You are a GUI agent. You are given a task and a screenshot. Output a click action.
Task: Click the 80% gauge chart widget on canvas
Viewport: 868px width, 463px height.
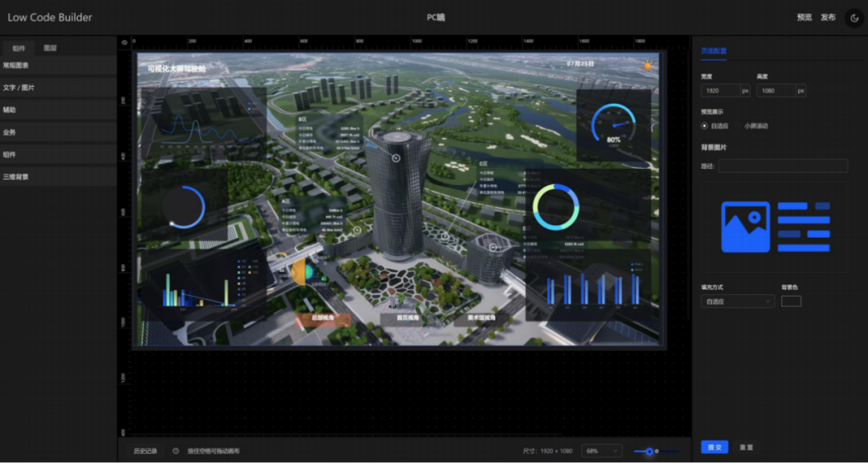613,125
